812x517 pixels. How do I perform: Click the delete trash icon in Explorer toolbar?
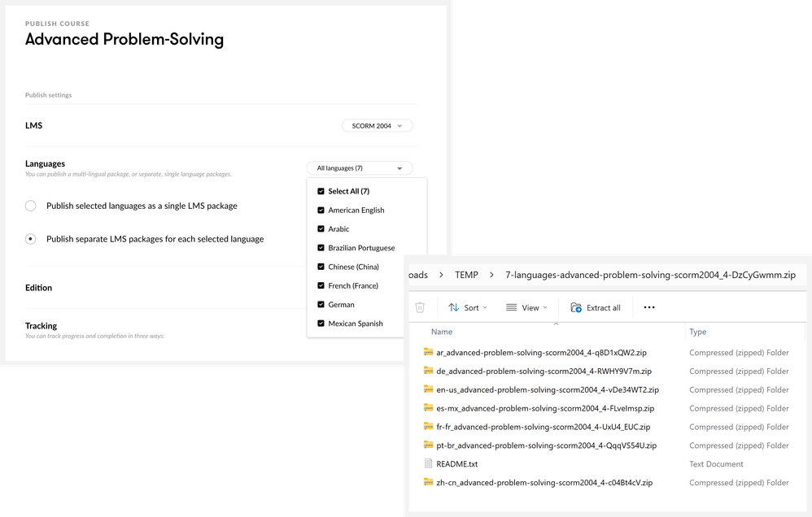coord(420,307)
